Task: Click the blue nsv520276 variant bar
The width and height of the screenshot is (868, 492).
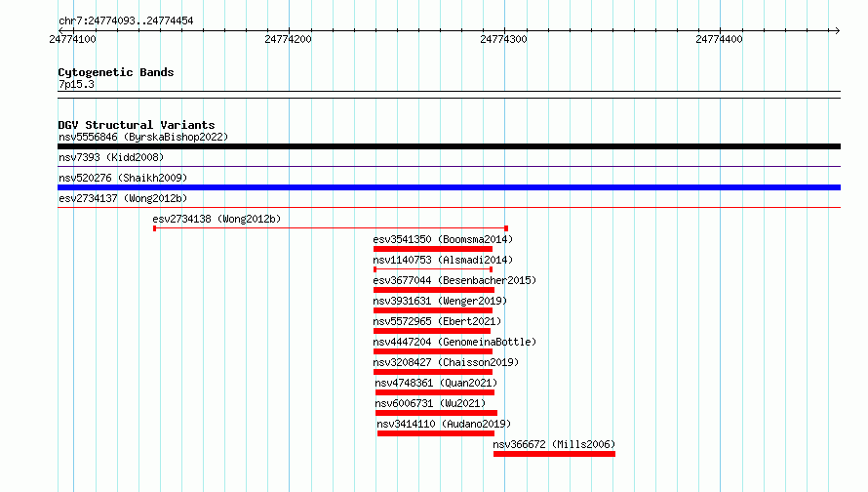Action: coord(449,187)
